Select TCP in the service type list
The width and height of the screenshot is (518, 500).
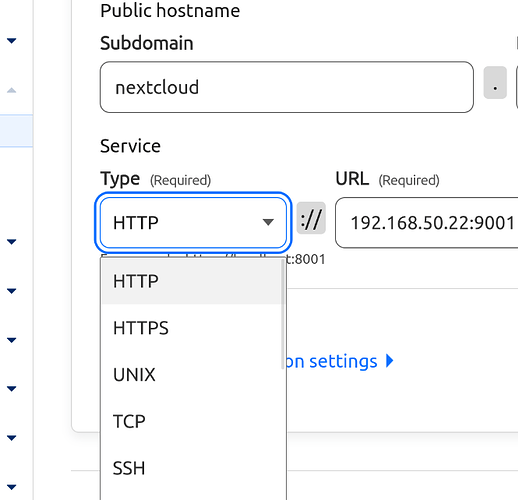pos(192,421)
